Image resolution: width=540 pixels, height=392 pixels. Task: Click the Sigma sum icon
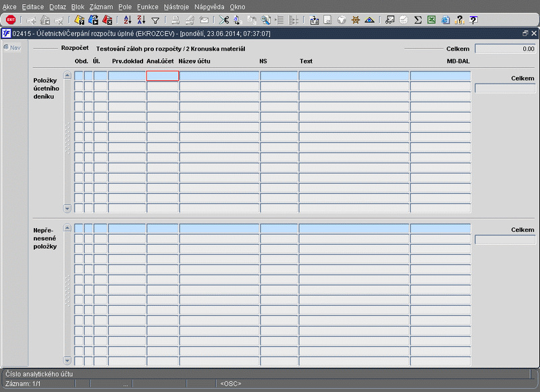click(418, 20)
